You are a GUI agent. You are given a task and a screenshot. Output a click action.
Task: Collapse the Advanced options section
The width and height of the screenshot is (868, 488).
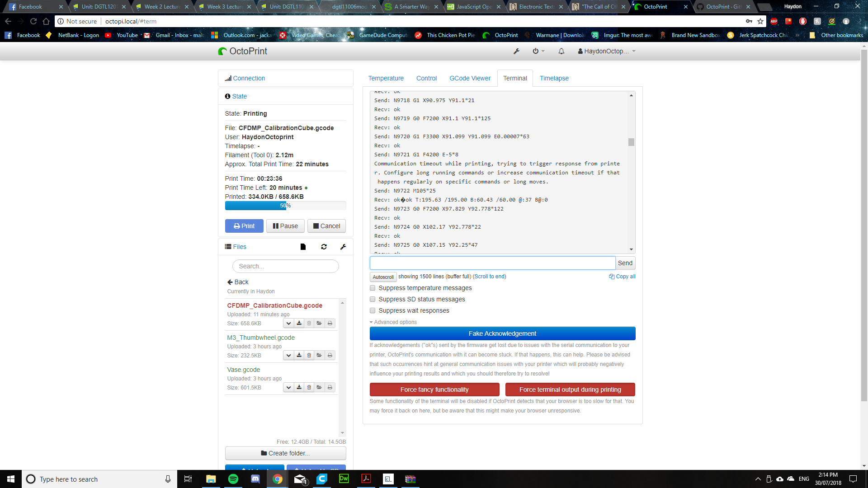tap(393, 322)
